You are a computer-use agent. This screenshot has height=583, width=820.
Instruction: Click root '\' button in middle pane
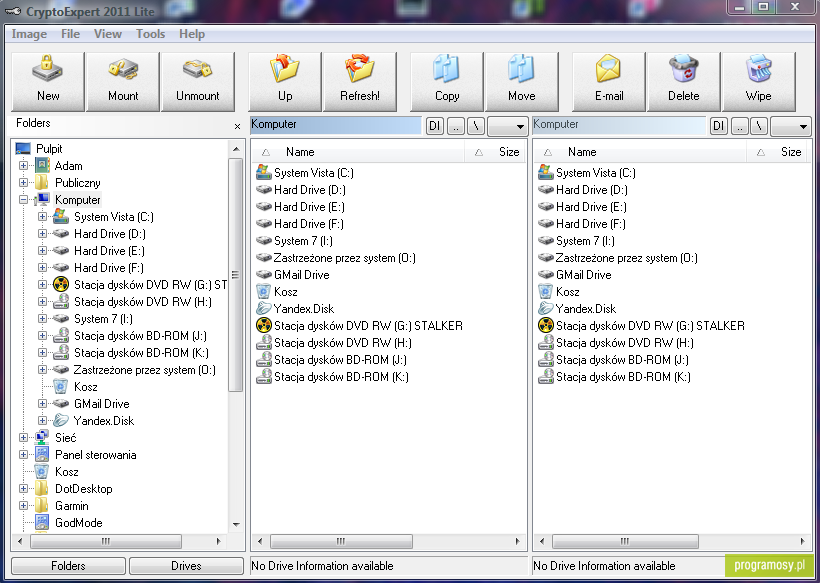pos(476,126)
